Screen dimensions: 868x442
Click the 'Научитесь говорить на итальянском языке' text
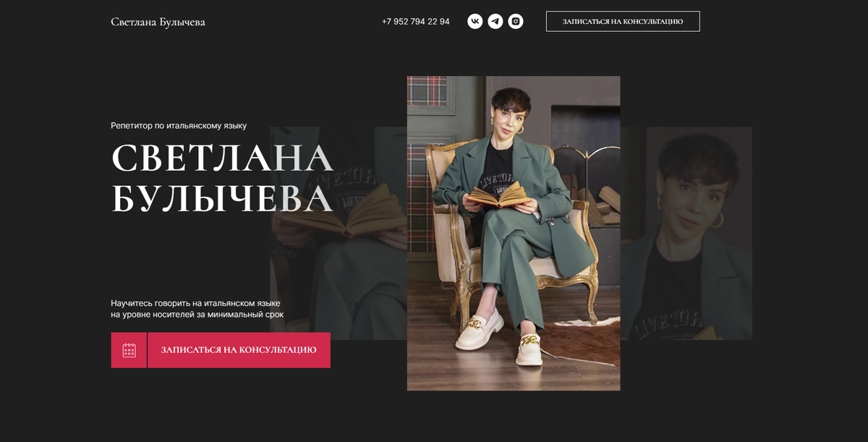point(195,303)
